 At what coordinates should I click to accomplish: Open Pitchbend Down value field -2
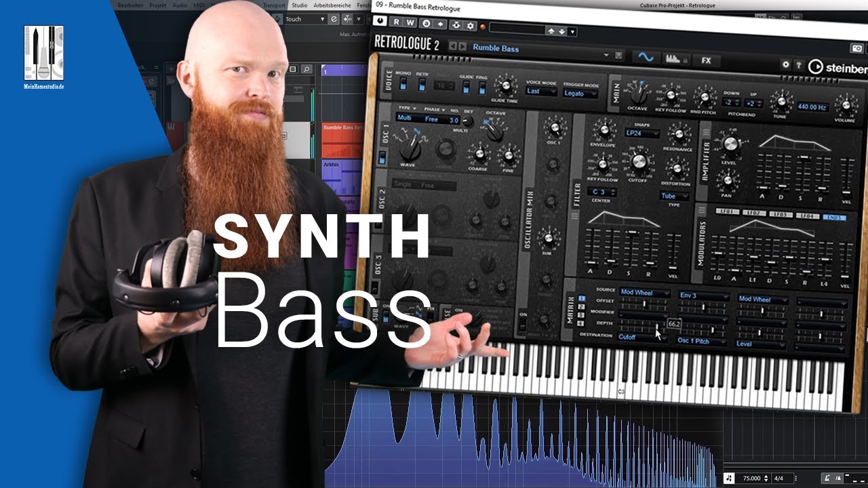(731, 102)
